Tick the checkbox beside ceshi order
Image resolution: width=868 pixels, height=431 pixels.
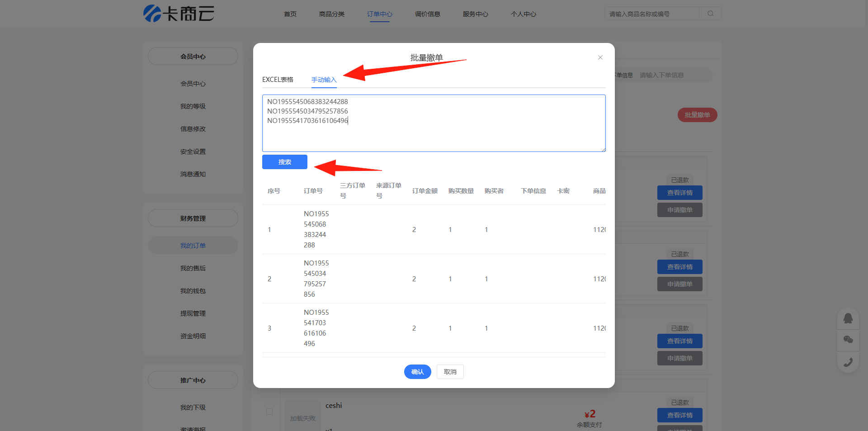click(x=269, y=412)
